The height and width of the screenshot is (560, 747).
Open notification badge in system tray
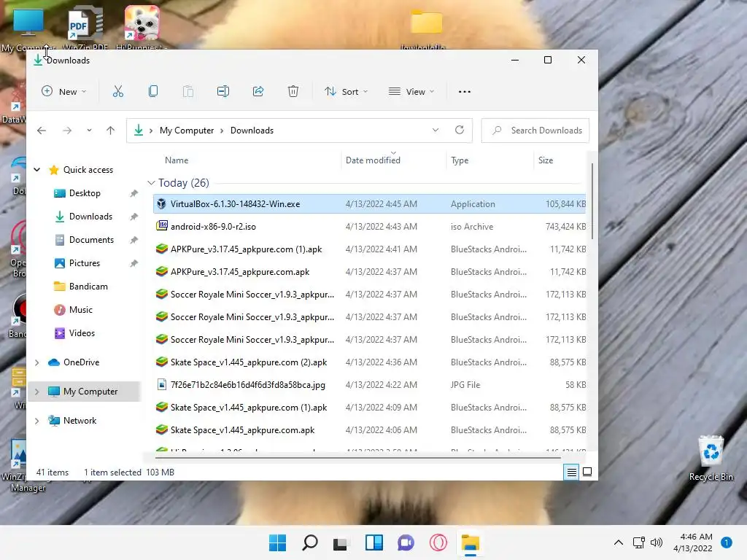coord(727,542)
